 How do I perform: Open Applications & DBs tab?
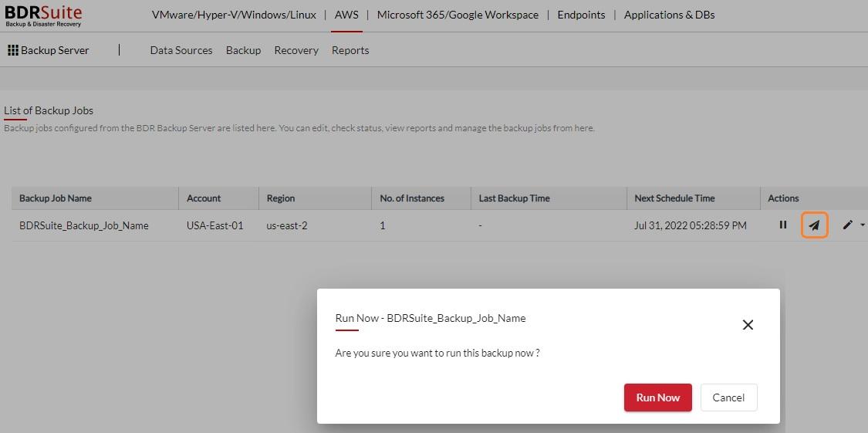coord(669,15)
